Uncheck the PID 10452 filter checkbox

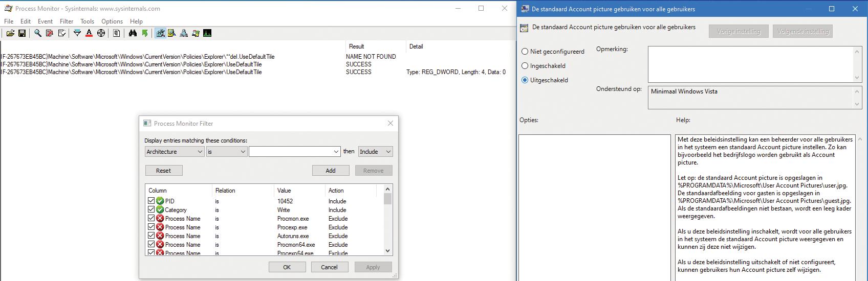tap(151, 201)
